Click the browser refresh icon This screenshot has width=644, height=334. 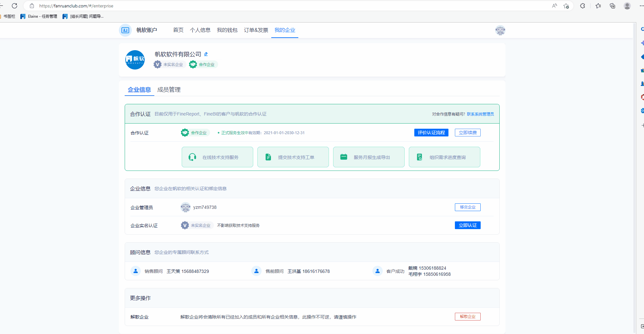pos(14,6)
